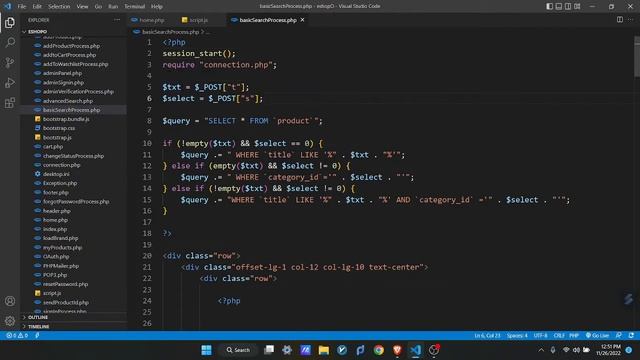Open the Terminal menu

[135, 7]
